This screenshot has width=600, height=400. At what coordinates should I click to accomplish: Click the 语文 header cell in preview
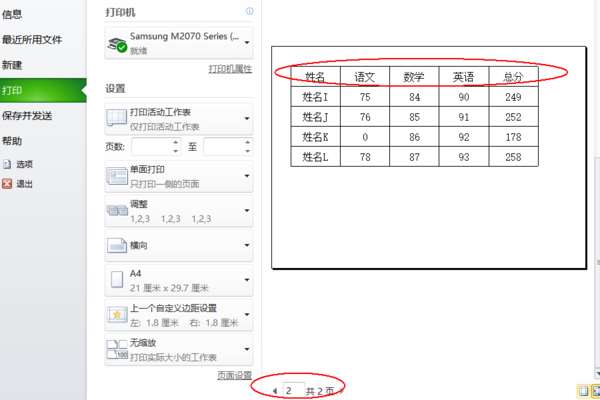[x=365, y=77]
